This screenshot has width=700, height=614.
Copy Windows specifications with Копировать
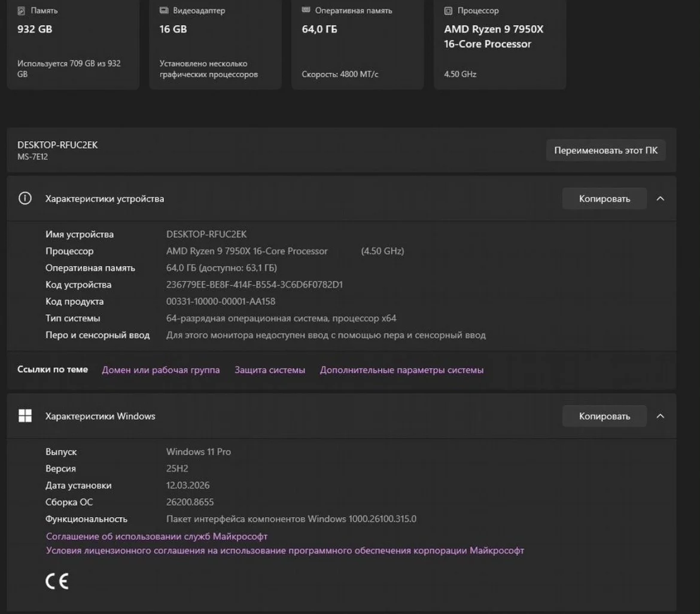604,416
